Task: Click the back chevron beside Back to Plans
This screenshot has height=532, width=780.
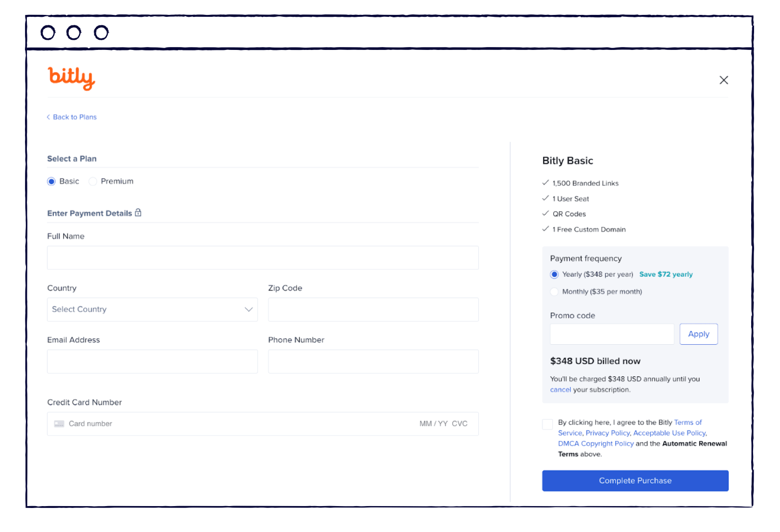Action: 48,117
